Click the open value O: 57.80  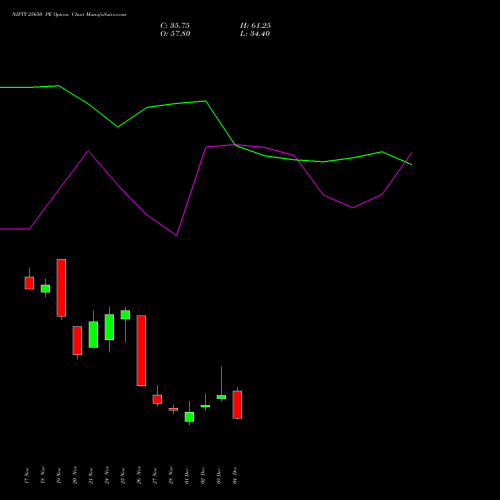pos(175,34)
